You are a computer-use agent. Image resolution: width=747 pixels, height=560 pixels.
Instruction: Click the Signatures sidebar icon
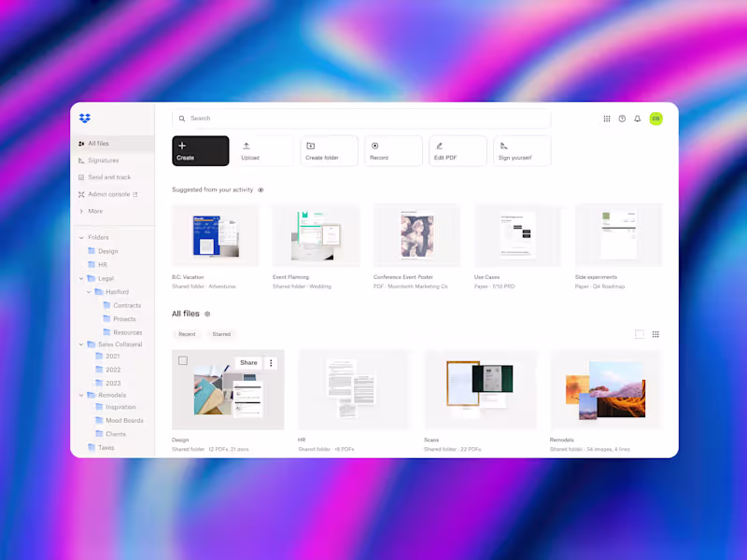point(81,161)
